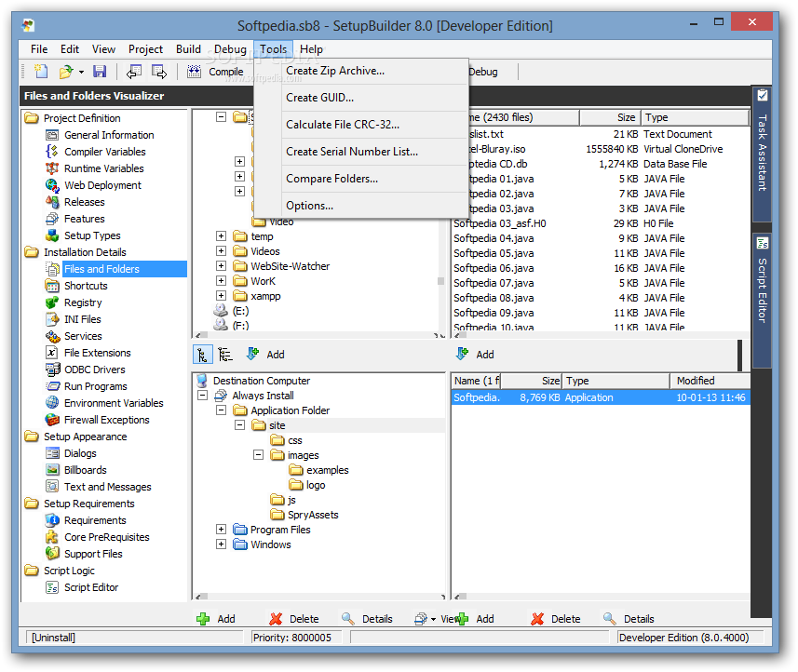The height and width of the screenshot is (672, 798).
Task: Click the INI Files icon
Action: tap(52, 319)
